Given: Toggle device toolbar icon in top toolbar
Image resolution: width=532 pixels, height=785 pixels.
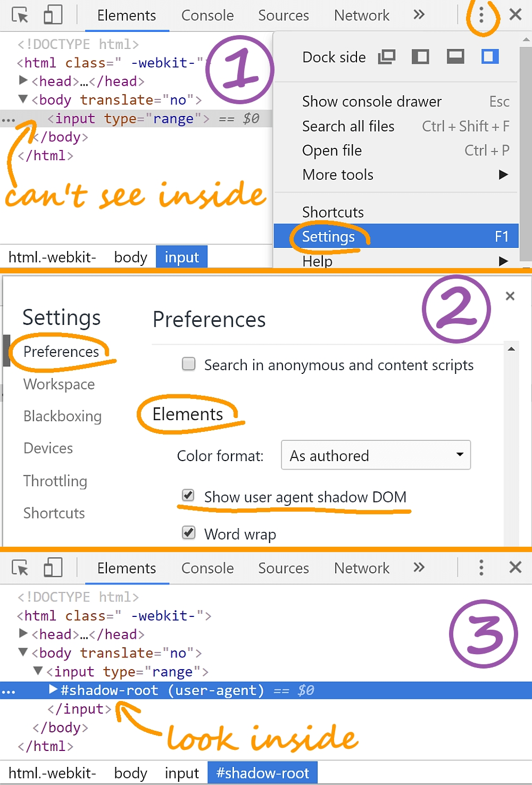Looking at the screenshot, I should pos(53,15).
